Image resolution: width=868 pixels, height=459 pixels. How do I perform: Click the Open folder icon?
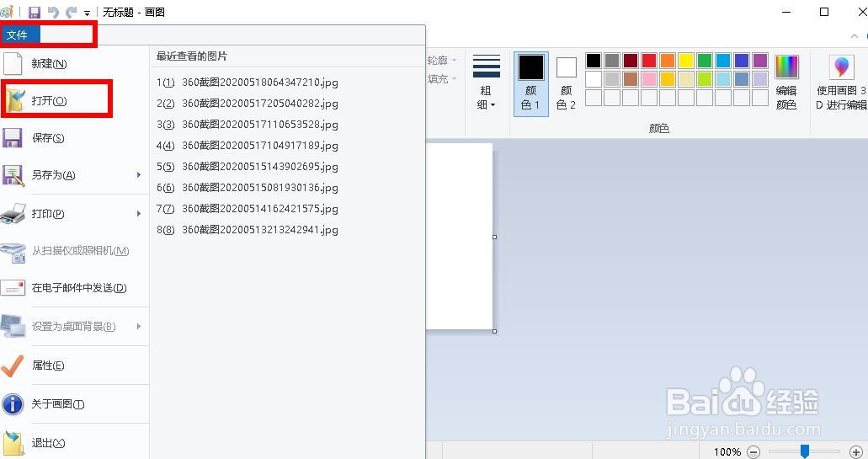[15, 100]
